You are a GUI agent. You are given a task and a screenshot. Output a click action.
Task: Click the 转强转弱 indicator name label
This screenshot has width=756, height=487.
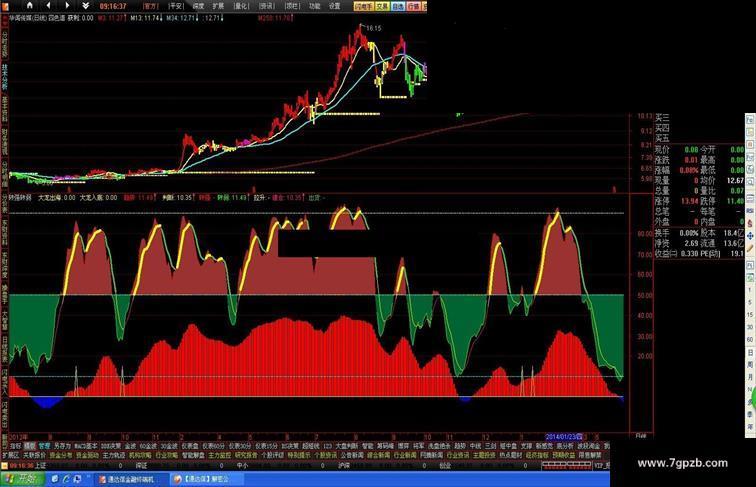pyautogui.click(x=20, y=197)
